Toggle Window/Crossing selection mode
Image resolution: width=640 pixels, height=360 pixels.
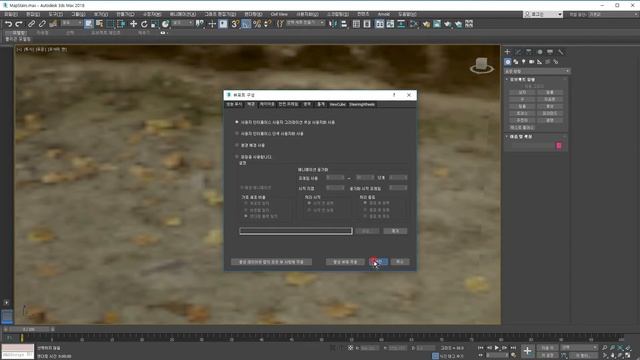tap(121, 24)
